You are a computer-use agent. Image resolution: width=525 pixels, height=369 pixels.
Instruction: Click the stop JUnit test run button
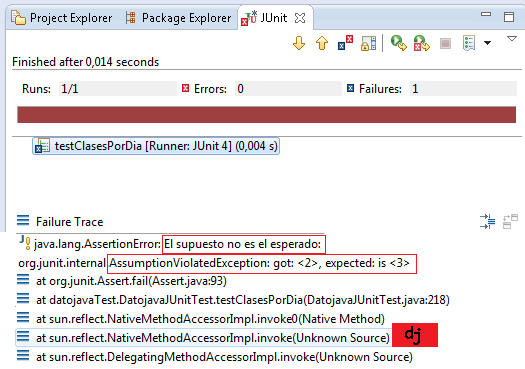click(x=445, y=44)
